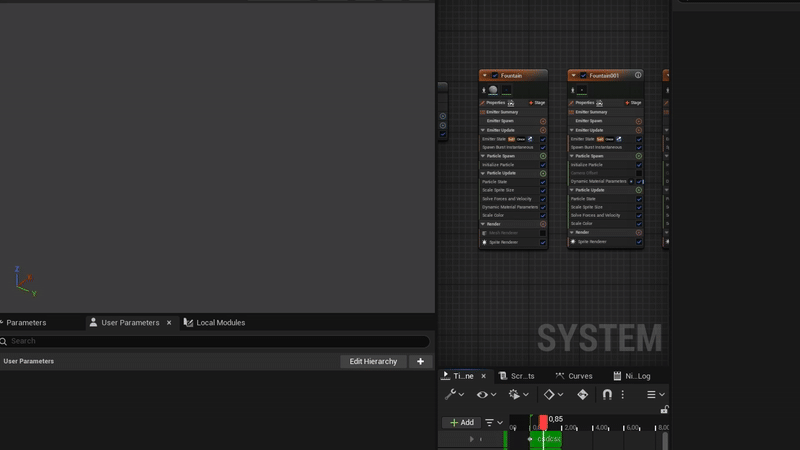Switch to the Scratch Scripts tab
The image size is (800, 450).
(517, 376)
